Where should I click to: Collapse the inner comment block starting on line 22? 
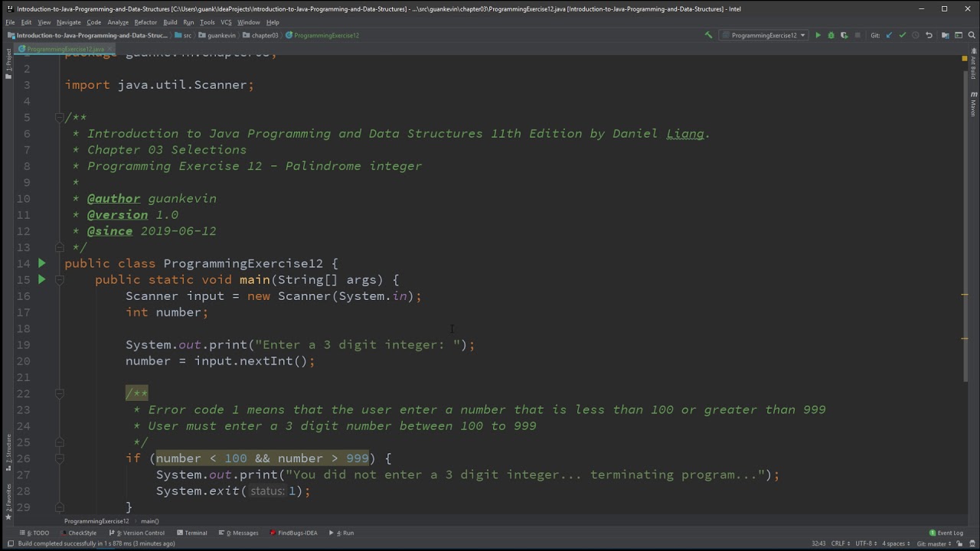click(59, 393)
